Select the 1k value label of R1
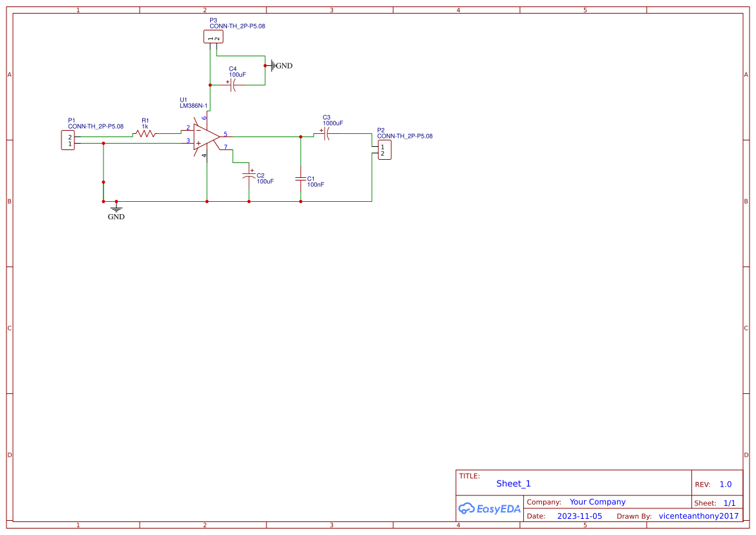The height and width of the screenshot is (535, 756). pos(145,126)
